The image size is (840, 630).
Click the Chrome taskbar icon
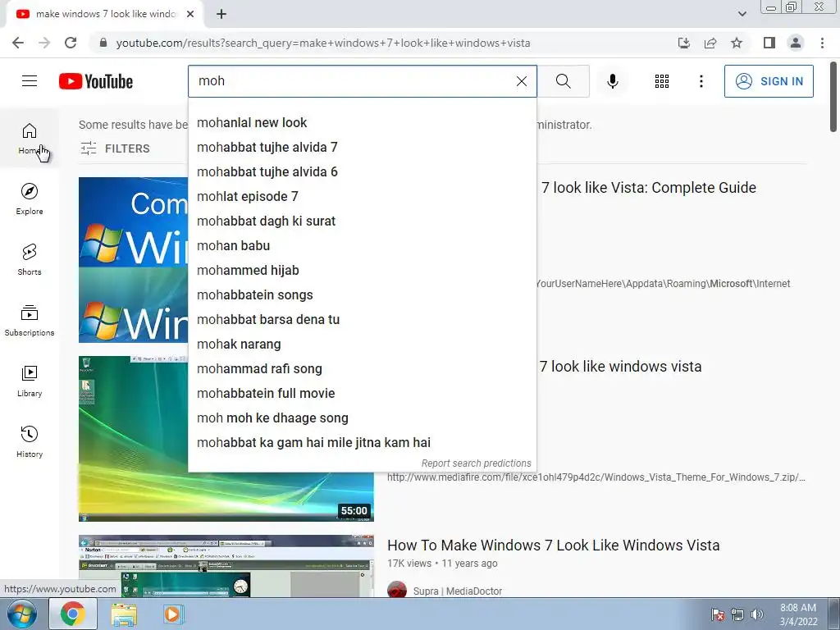(73, 614)
